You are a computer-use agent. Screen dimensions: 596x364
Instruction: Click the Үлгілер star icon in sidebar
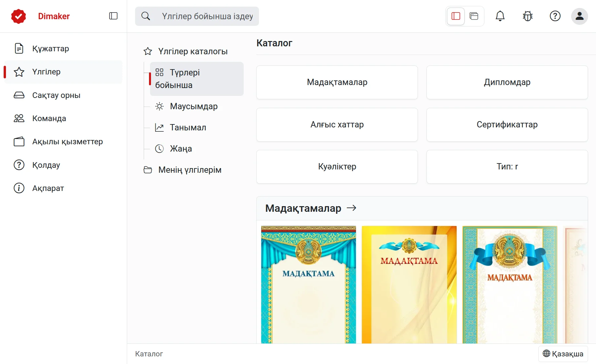(19, 72)
